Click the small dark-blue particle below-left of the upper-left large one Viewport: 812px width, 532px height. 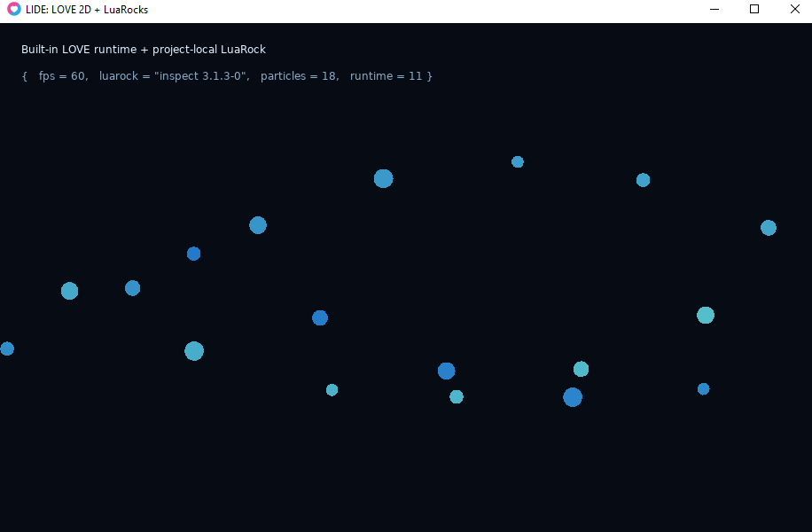tap(193, 254)
